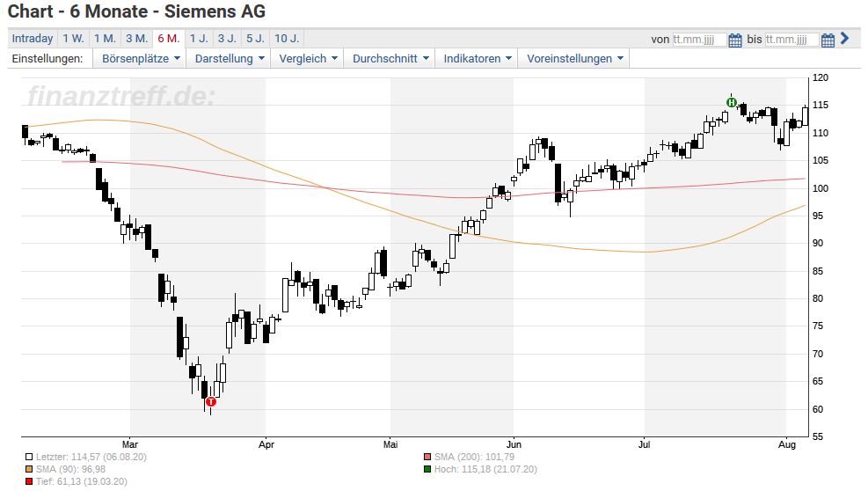
Task: Click 'Hoch: 115,18 (21.07.20)' legend text
Action: coord(485,469)
